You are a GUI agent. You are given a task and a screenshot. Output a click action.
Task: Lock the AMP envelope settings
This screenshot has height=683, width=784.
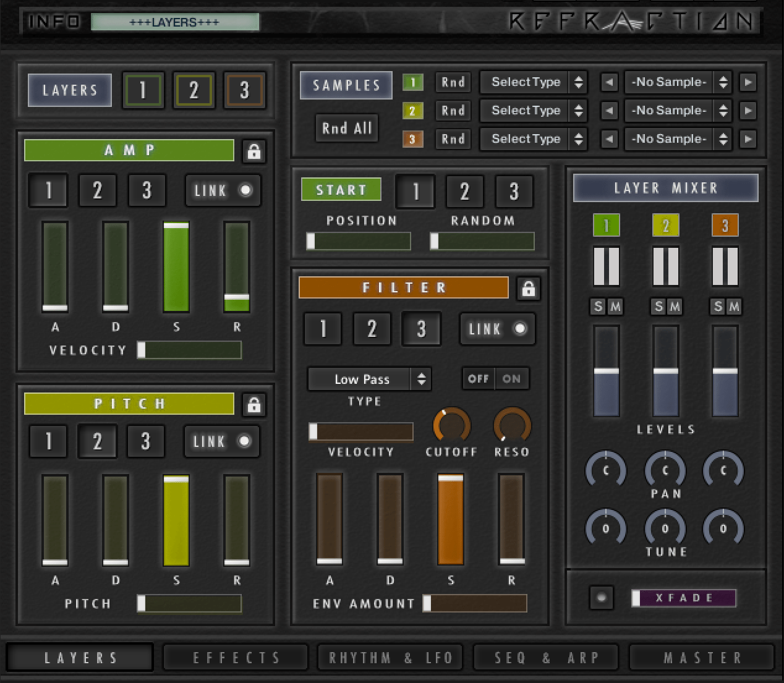point(254,151)
